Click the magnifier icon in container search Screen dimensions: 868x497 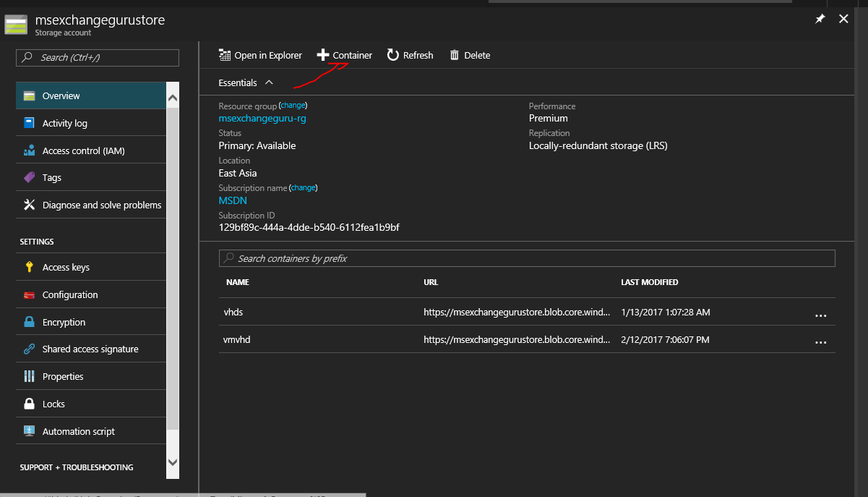229,258
